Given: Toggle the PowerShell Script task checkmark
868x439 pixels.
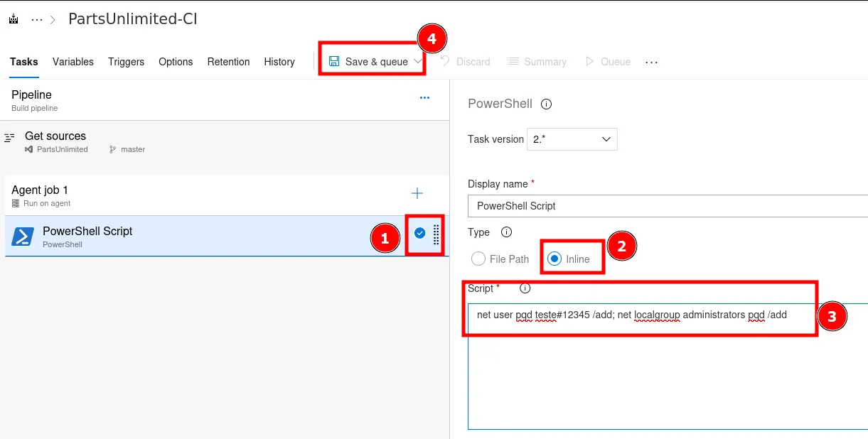Looking at the screenshot, I should [x=419, y=233].
